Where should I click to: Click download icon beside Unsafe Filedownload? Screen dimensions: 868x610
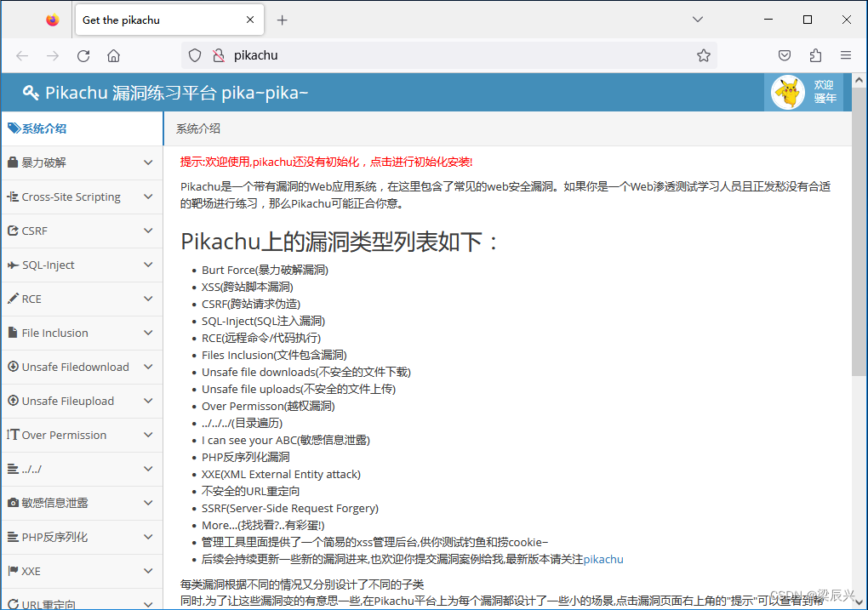(14, 367)
